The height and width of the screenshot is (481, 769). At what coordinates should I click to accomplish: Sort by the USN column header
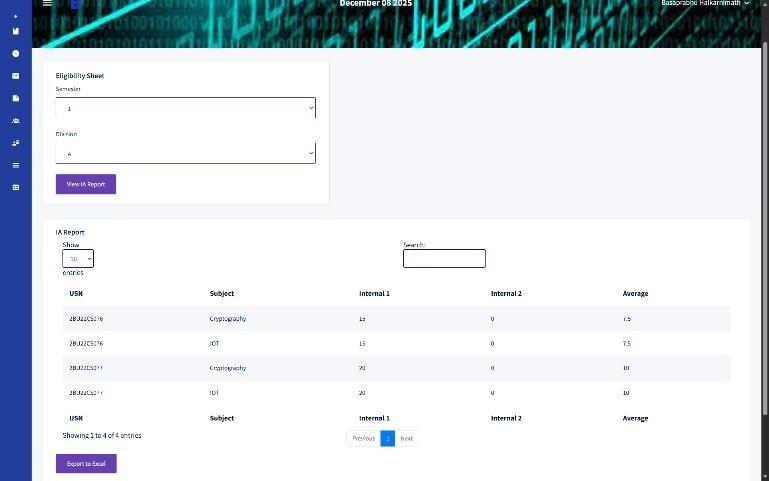click(x=76, y=293)
